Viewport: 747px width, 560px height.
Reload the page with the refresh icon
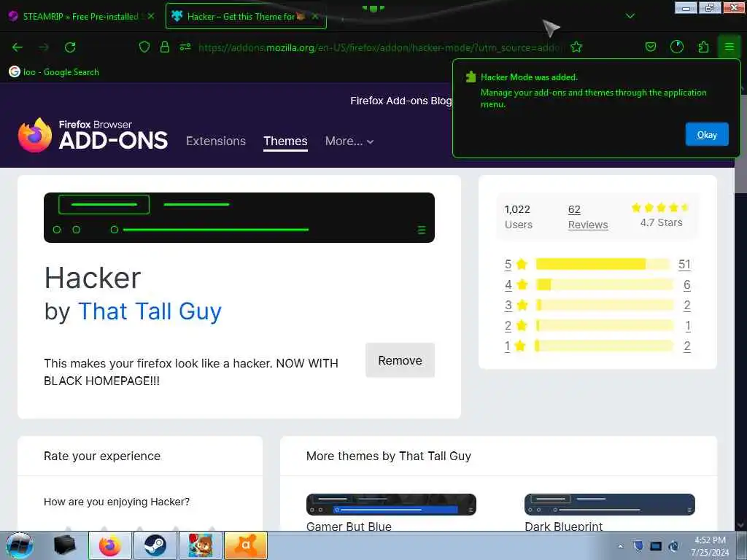click(x=70, y=47)
